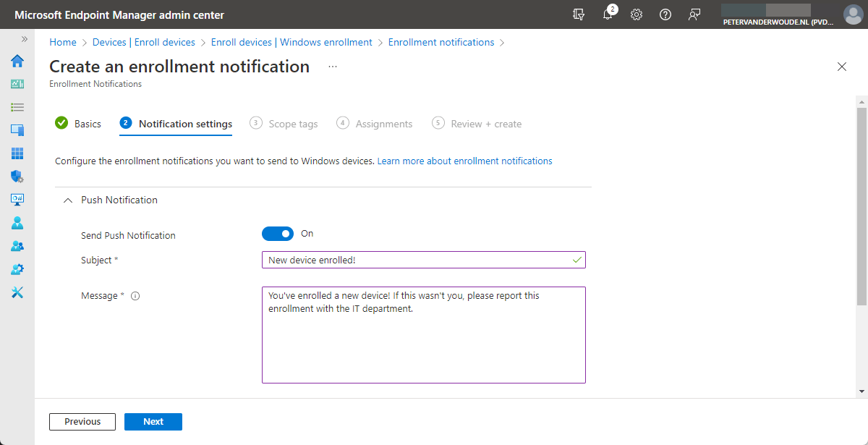This screenshot has width=868, height=445.
Task: Select the Endpoint security shield icon
Action: (x=17, y=176)
